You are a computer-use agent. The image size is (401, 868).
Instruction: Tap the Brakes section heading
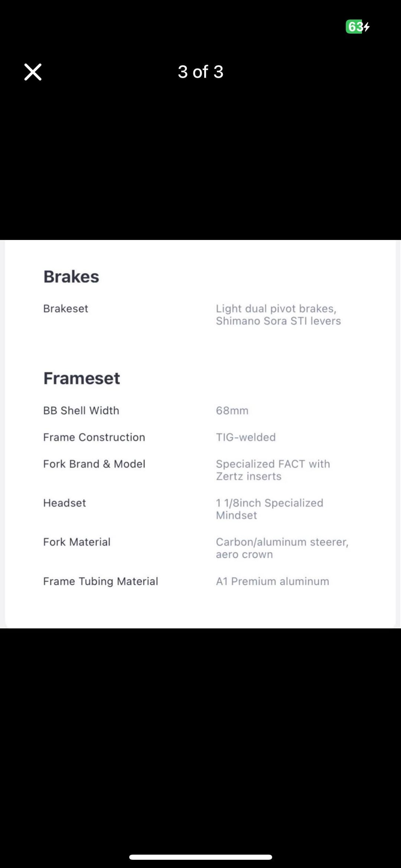point(71,277)
